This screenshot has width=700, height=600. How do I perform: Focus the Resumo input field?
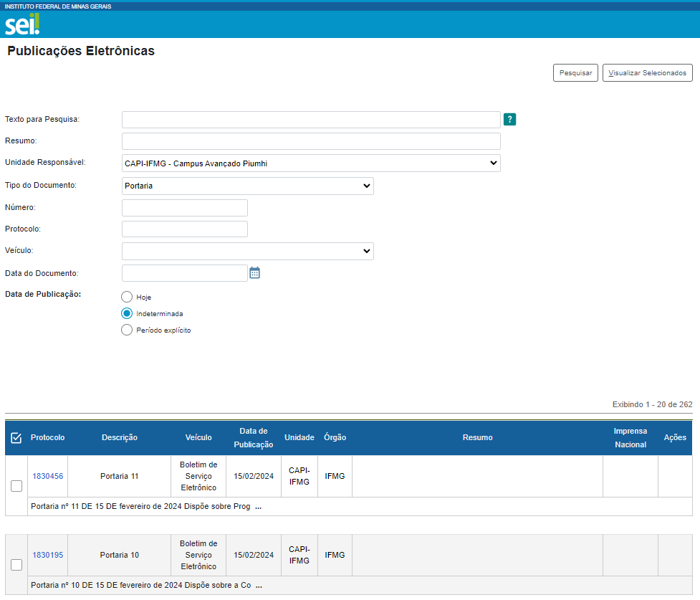click(x=311, y=141)
